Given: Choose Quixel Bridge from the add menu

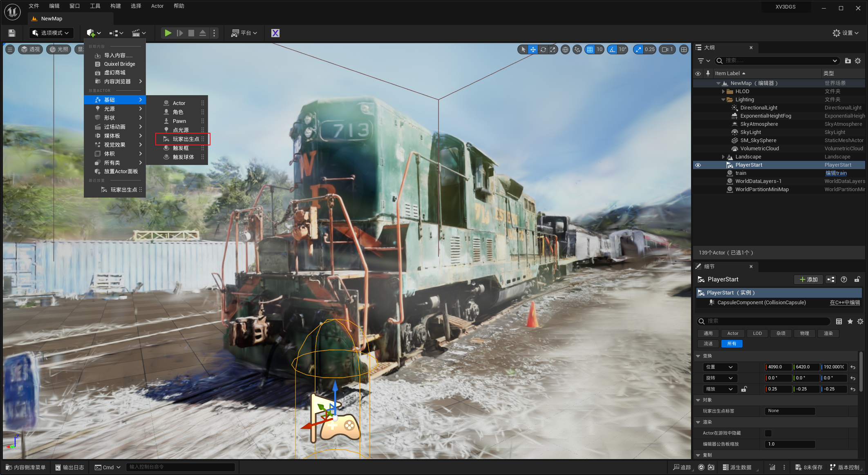Looking at the screenshot, I should click(115, 64).
